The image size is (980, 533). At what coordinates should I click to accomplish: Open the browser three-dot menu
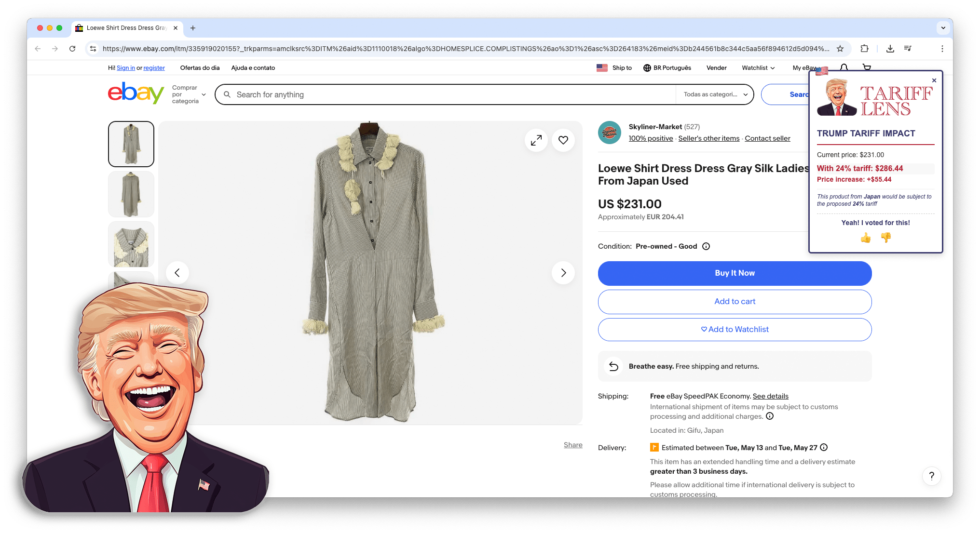point(942,49)
